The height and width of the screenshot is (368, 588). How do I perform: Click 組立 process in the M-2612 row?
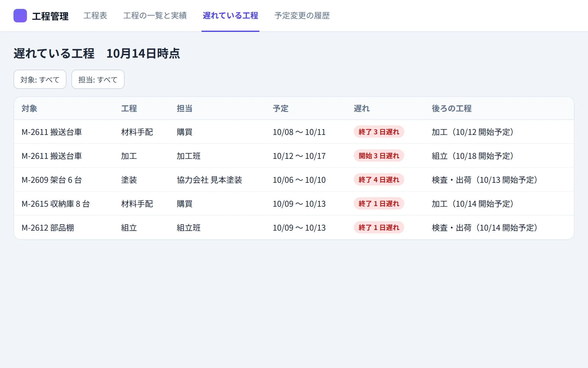[x=129, y=228]
